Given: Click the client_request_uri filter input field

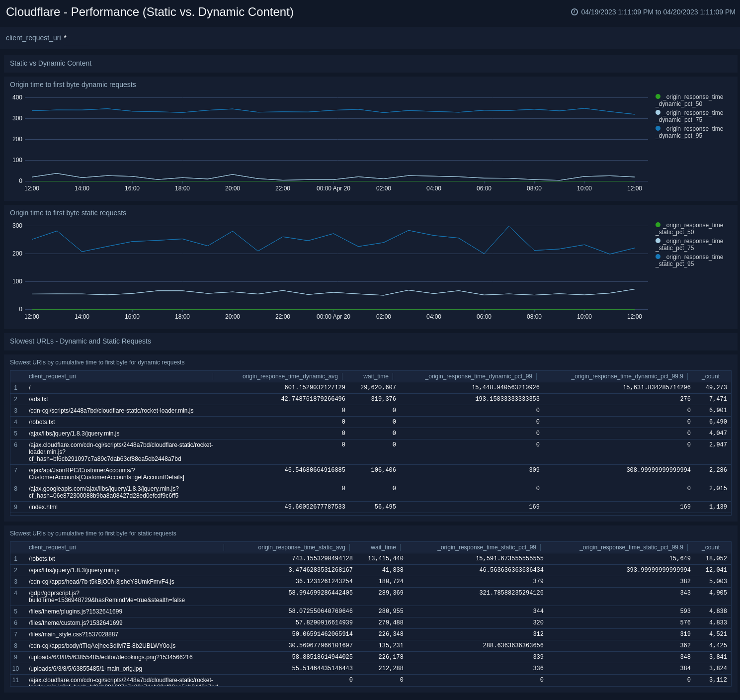Looking at the screenshot, I should click(77, 40).
